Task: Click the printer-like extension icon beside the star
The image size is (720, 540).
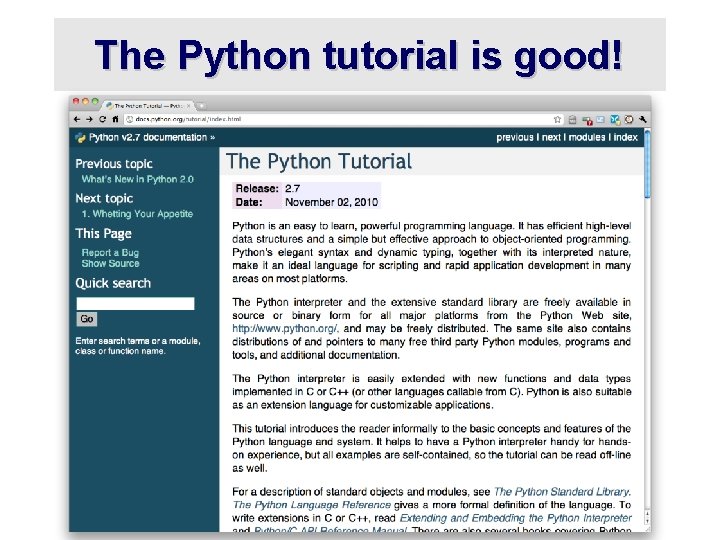Action: tap(572, 120)
